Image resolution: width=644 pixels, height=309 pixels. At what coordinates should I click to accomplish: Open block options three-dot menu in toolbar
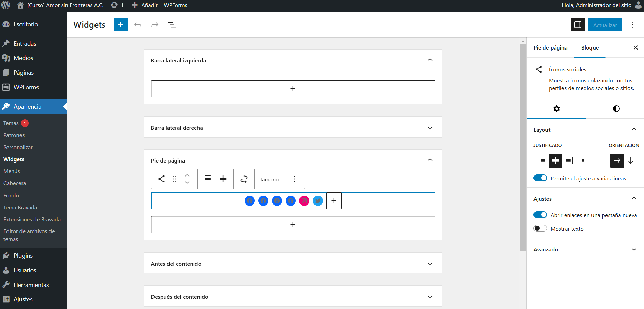click(x=294, y=179)
